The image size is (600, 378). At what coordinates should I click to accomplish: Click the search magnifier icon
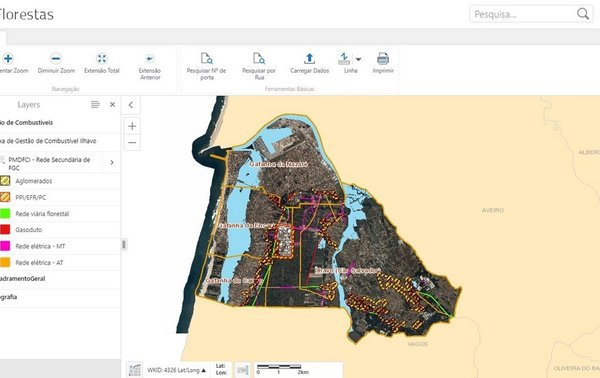pos(583,14)
